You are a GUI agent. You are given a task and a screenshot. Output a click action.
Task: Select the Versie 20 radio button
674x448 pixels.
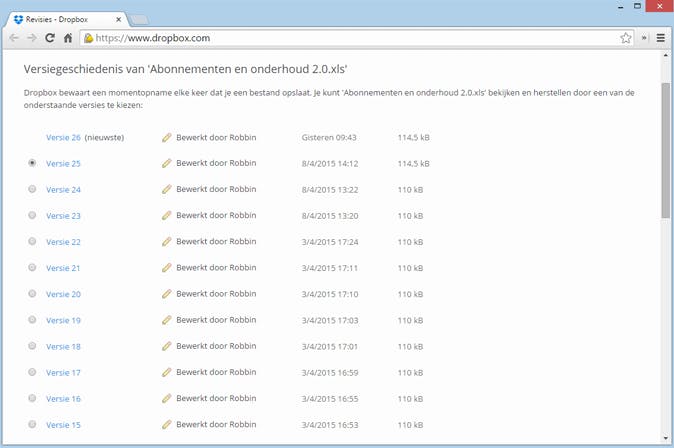(32, 294)
